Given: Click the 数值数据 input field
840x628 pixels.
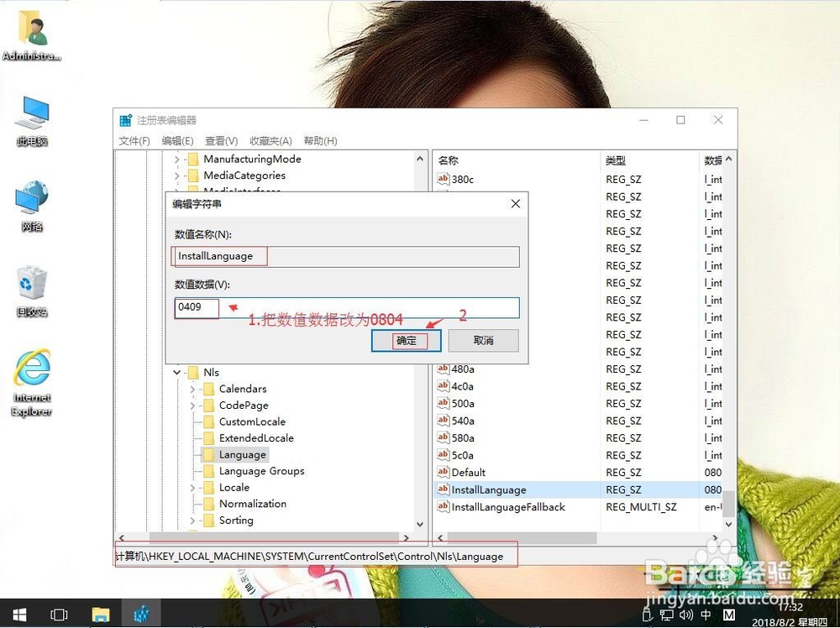Looking at the screenshot, I should coord(347,307).
